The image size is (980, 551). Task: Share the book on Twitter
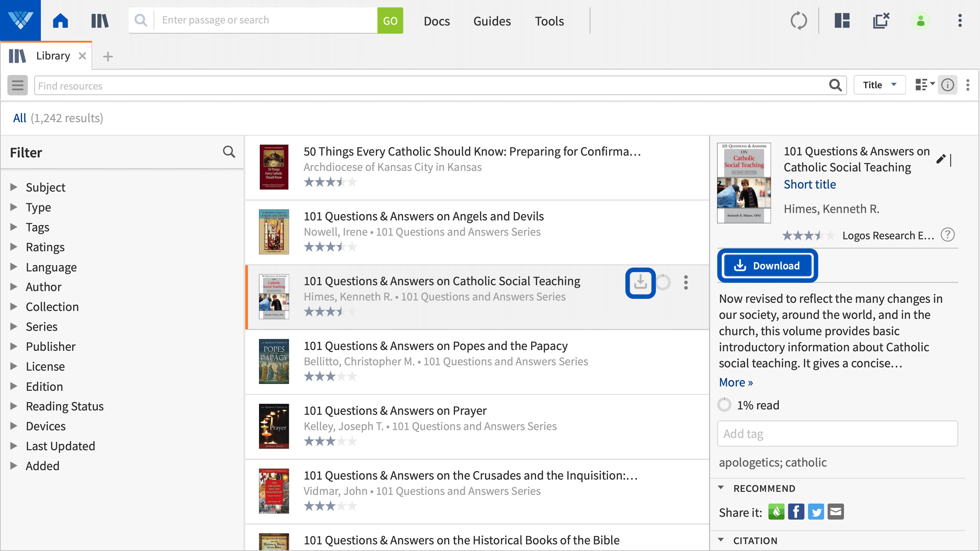[x=816, y=512]
